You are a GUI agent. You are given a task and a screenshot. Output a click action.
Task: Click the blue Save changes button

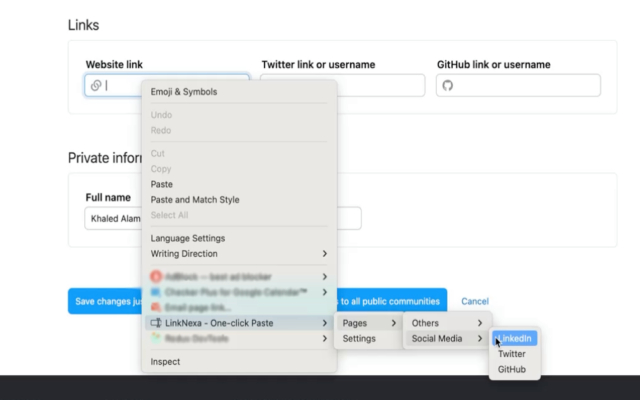tap(105, 301)
